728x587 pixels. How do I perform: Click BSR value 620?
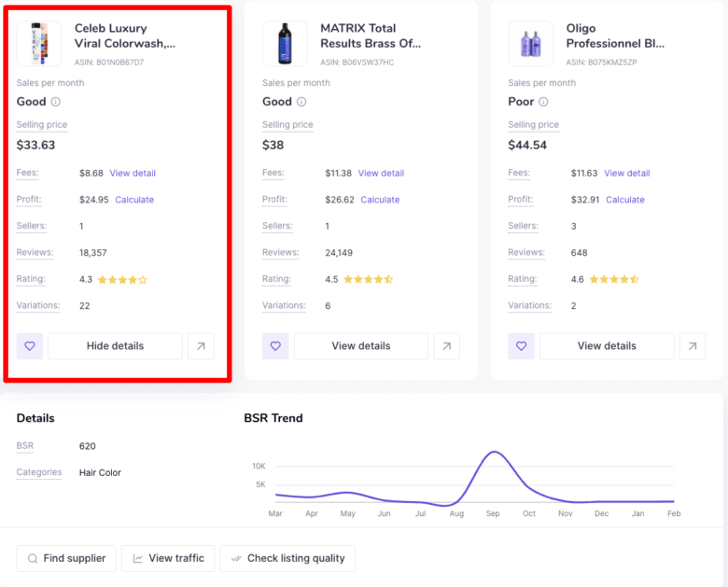(x=88, y=446)
